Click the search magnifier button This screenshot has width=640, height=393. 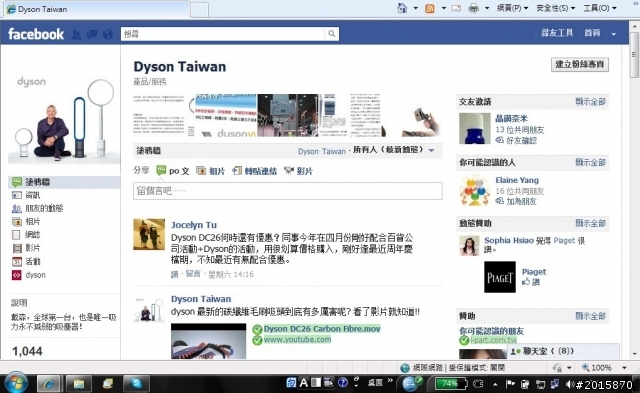click(x=331, y=34)
